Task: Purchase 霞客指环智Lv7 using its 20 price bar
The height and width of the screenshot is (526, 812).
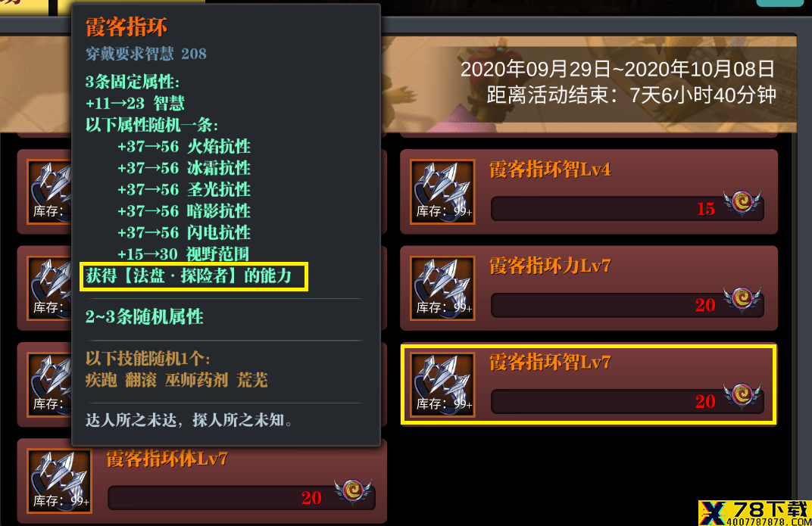Action: [627, 401]
